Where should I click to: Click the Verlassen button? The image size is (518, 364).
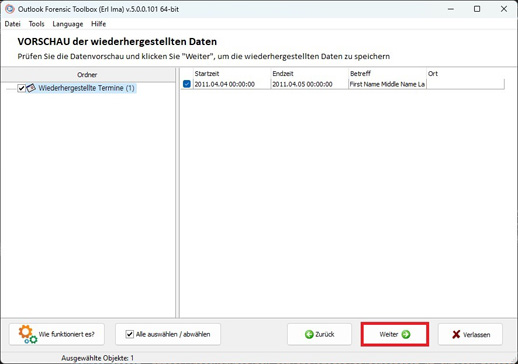click(x=470, y=334)
